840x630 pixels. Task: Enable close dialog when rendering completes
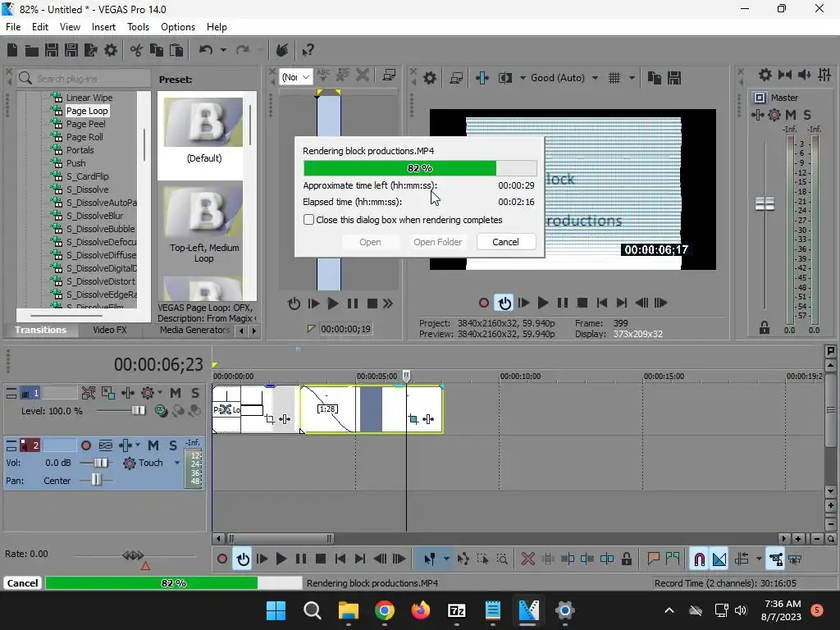pyautogui.click(x=308, y=220)
